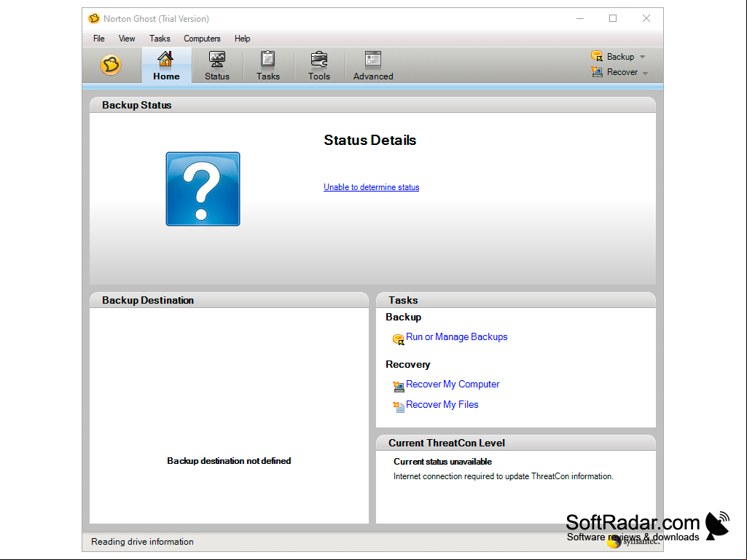Click the Norton Ghost title bar icon

coord(94,19)
